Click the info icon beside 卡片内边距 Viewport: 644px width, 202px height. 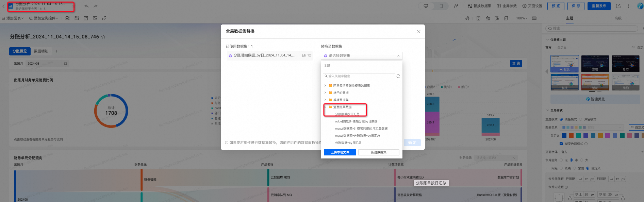(x=566, y=187)
